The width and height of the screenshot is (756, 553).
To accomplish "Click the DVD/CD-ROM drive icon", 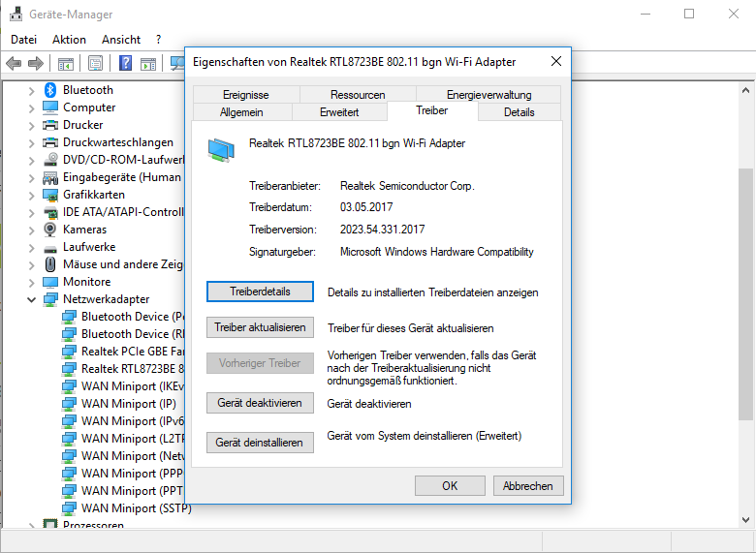I will [x=51, y=160].
